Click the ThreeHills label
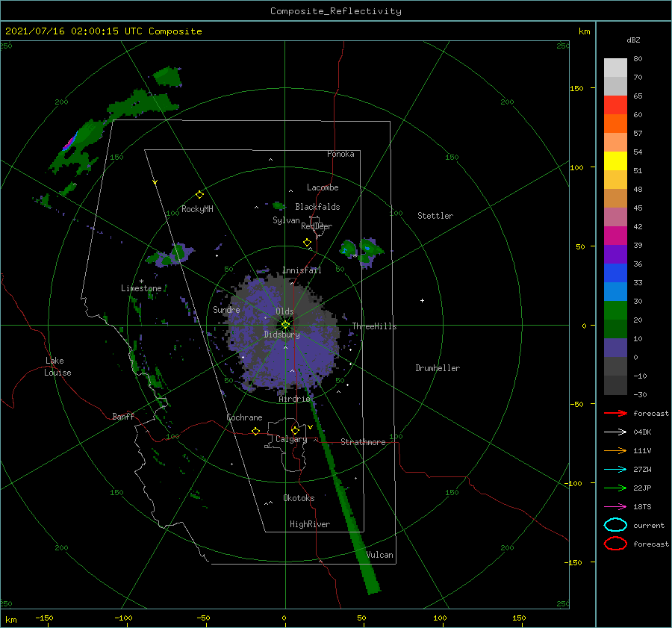672x628 pixels. [x=375, y=326]
